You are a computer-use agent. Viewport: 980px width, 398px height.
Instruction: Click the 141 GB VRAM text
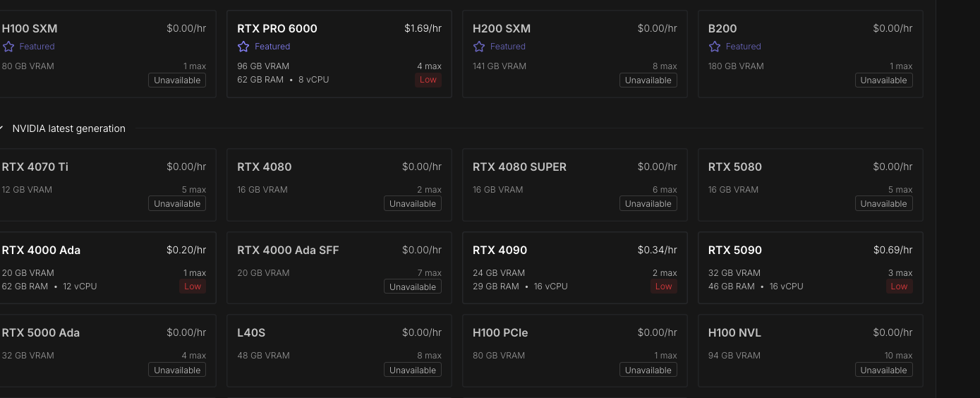(500, 66)
